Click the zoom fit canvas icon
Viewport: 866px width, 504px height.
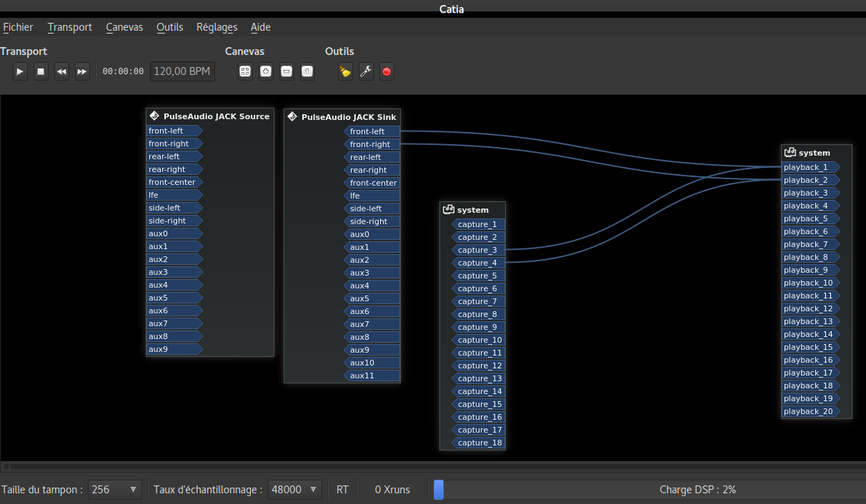(245, 71)
